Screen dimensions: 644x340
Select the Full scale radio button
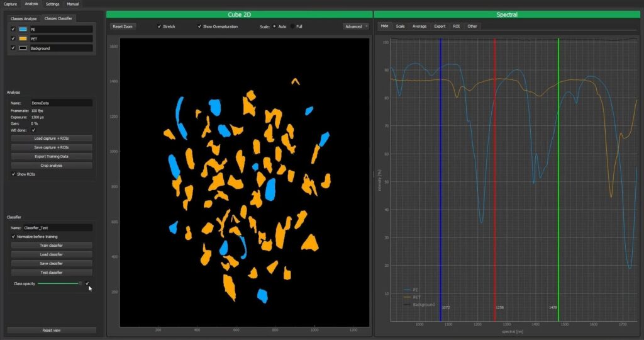(x=292, y=26)
